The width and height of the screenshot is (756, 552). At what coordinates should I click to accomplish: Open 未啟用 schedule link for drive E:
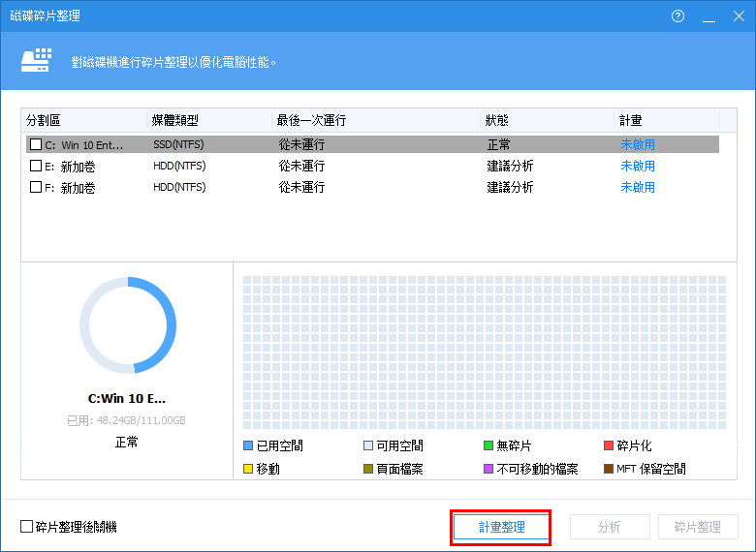click(x=638, y=166)
